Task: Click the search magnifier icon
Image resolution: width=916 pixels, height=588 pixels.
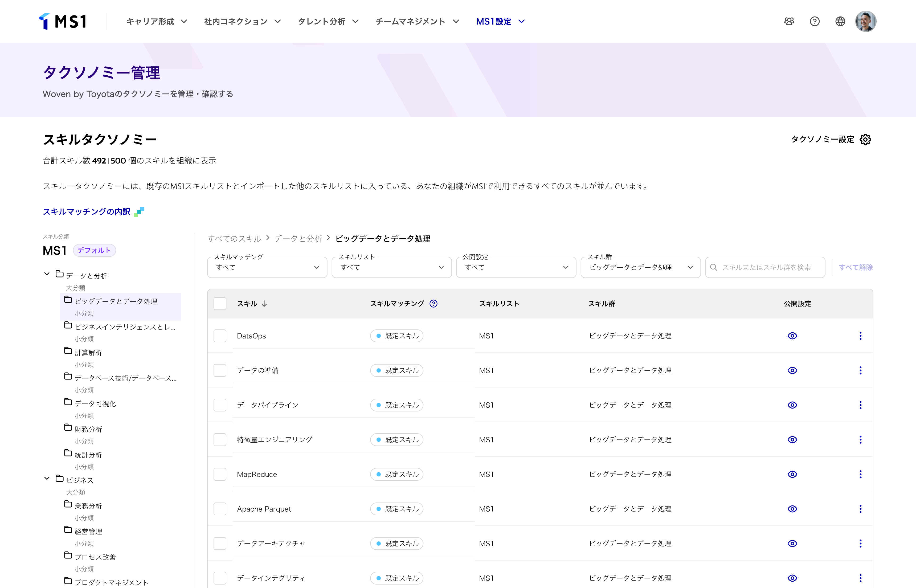Action: click(x=714, y=267)
